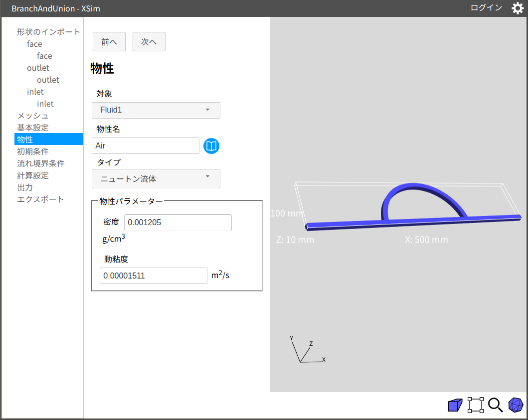
Task: Click the 物性名 Air text field
Action: point(146,146)
